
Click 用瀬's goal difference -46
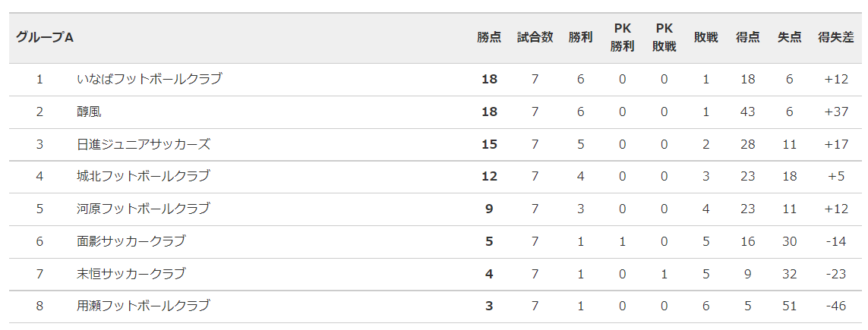point(836,306)
